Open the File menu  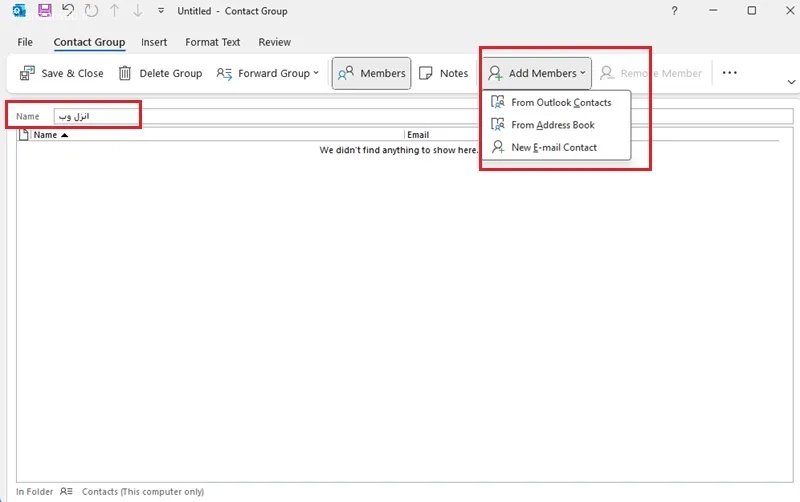click(x=25, y=42)
